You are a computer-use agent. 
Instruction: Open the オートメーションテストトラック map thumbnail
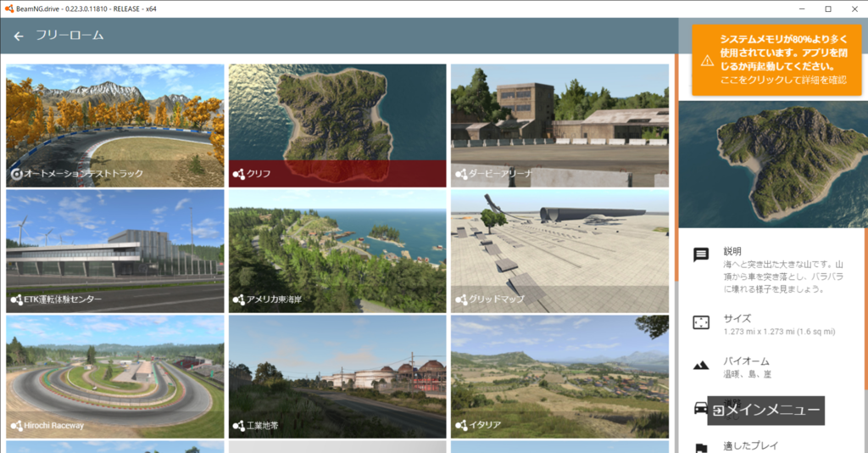(x=115, y=126)
